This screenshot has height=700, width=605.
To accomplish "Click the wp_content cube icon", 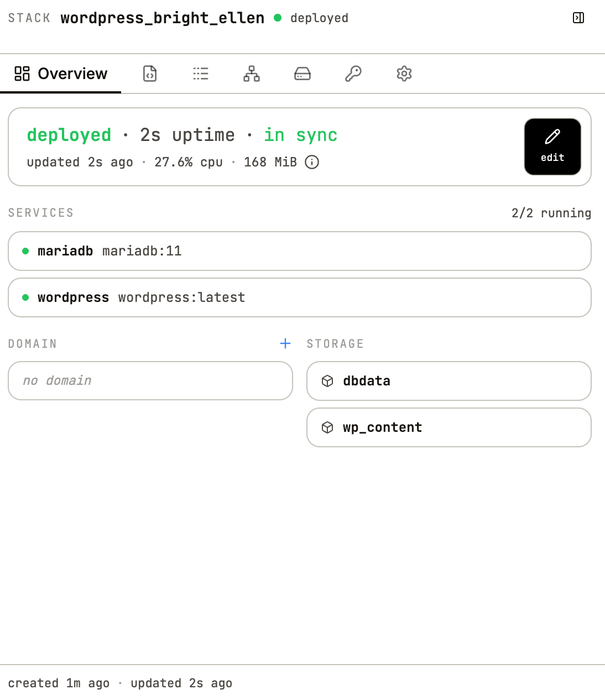I will click(x=327, y=427).
